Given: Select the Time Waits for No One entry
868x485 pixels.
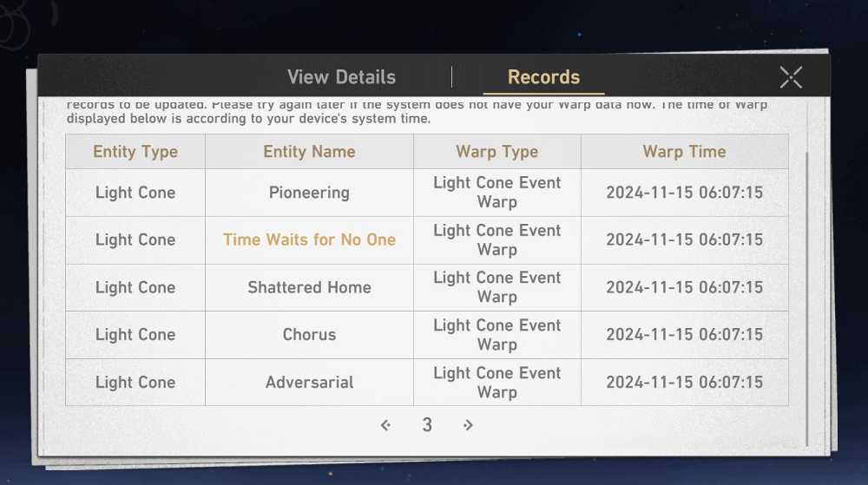Looking at the screenshot, I should (x=309, y=239).
